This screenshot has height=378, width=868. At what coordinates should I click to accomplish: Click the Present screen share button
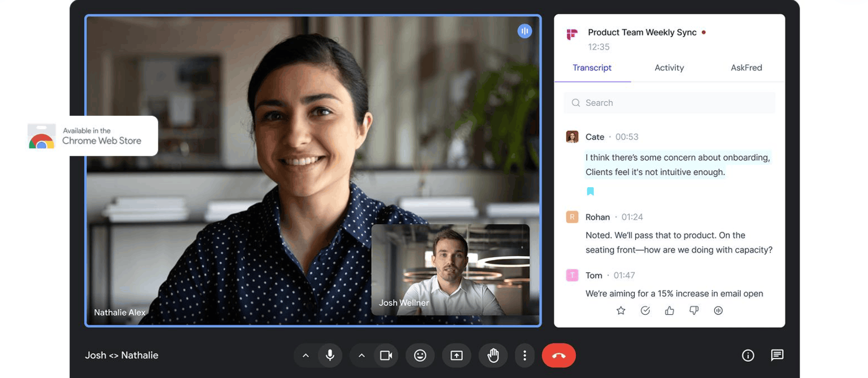click(x=457, y=356)
